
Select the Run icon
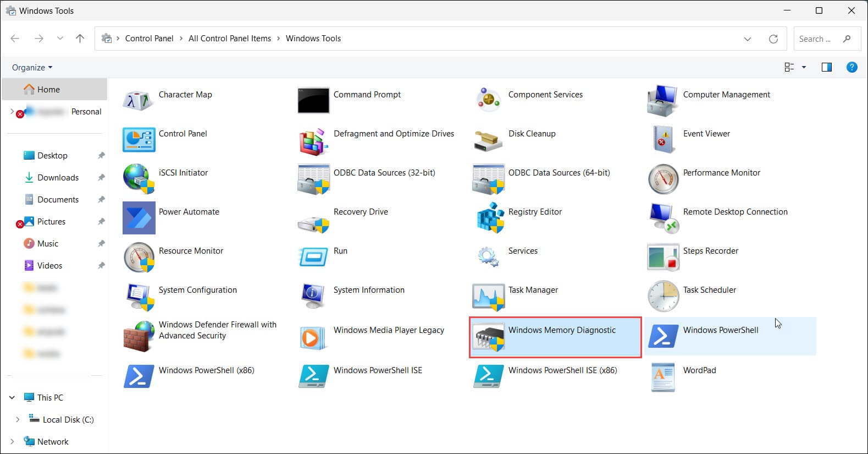point(313,257)
